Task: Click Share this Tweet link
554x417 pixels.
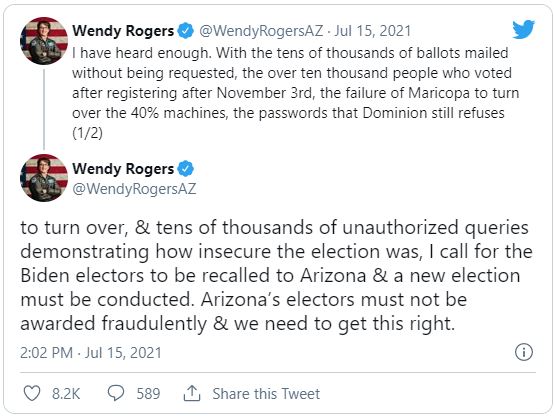Action: [x=266, y=393]
